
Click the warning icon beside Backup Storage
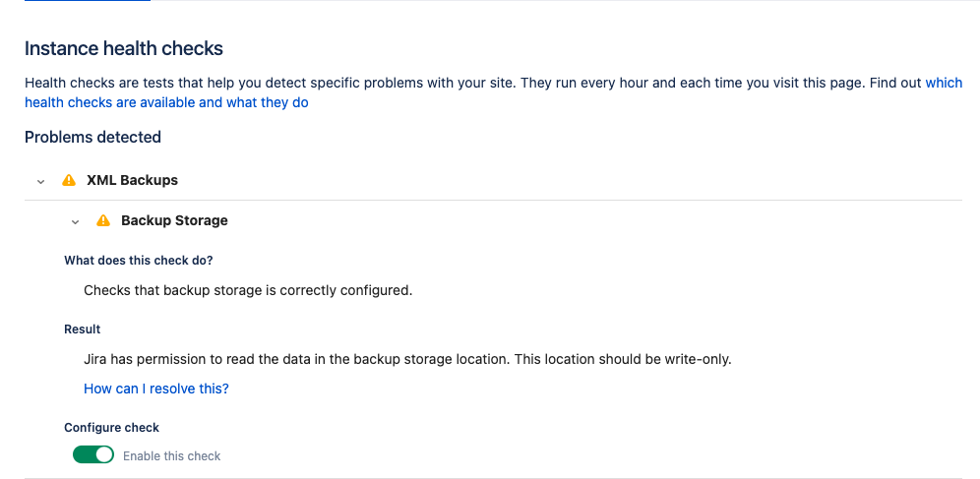(x=103, y=220)
